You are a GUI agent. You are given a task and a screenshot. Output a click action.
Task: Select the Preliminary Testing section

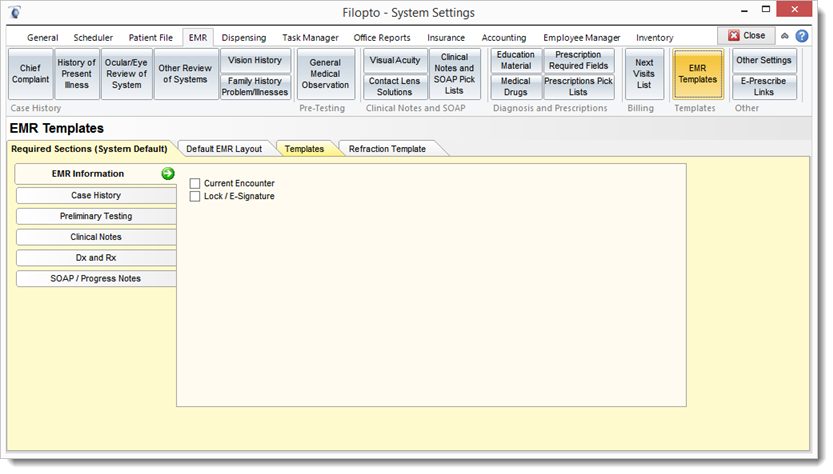point(96,216)
